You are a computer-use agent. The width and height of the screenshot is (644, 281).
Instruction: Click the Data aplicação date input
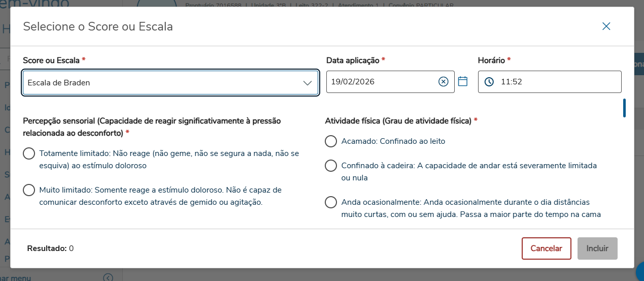click(381, 82)
